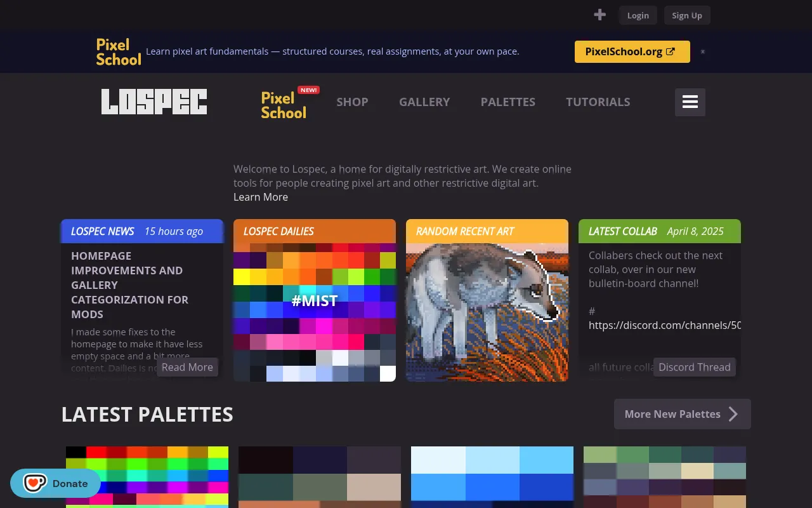Click the plus icon near Login
The height and width of the screenshot is (508, 812).
coord(599,15)
